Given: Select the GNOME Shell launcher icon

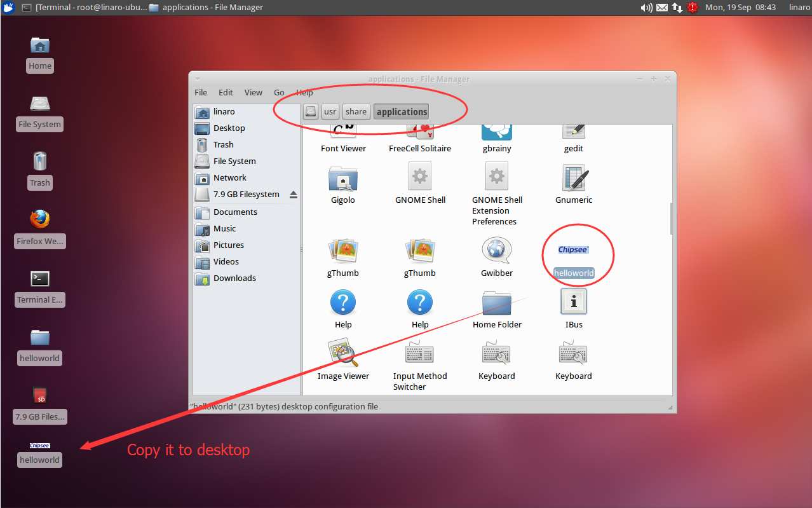Looking at the screenshot, I should coord(420,177).
